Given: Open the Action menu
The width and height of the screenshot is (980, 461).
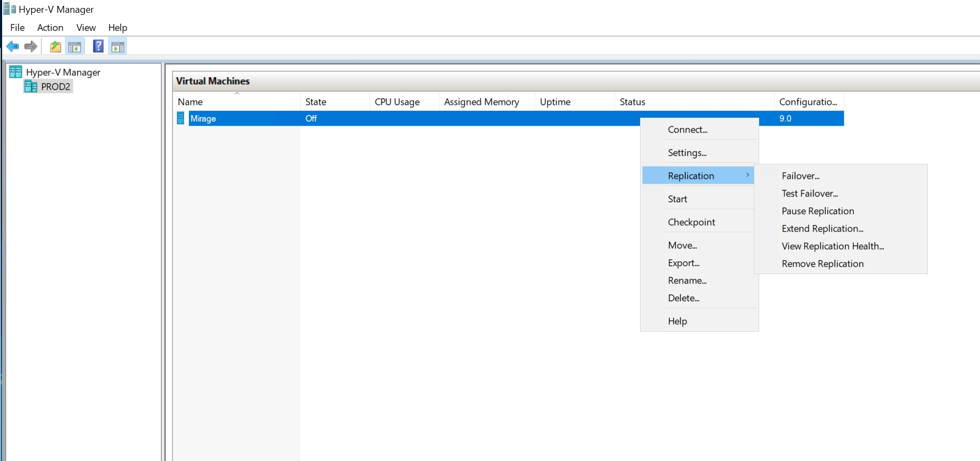Looking at the screenshot, I should pos(50,28).
